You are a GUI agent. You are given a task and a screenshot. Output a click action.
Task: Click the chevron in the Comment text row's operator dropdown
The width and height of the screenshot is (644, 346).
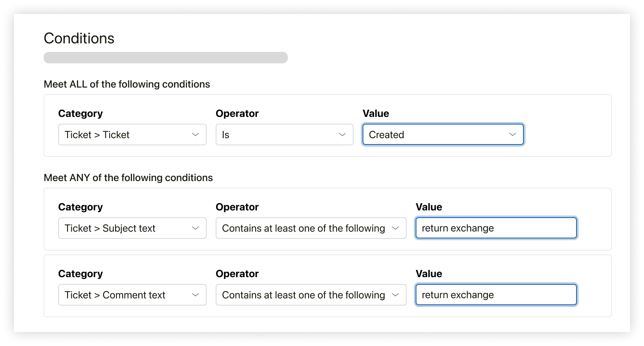(x=395, y=295)
